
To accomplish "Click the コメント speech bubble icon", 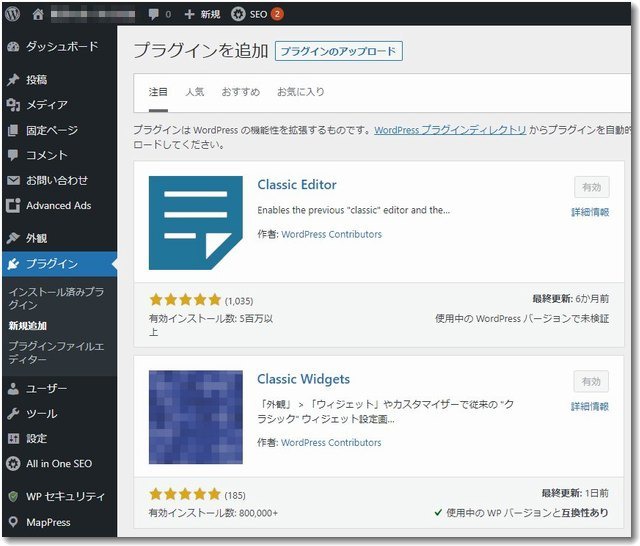I will [x=13, y=155].
